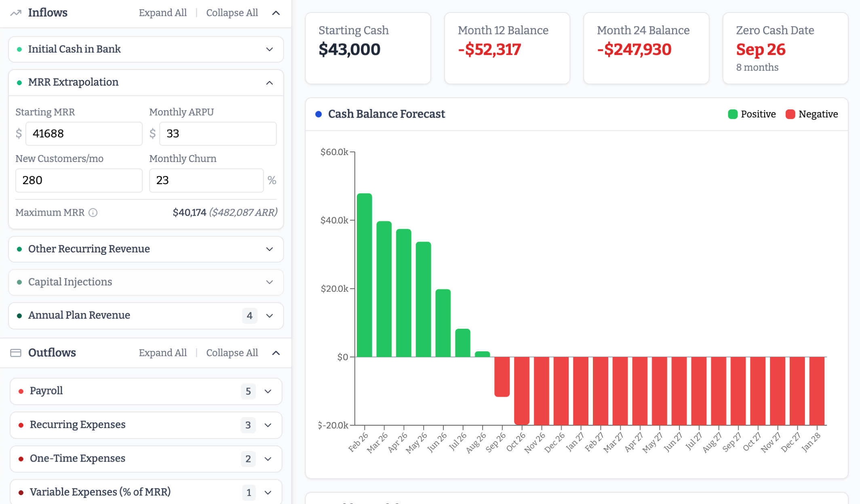Click the info icon beside Maximum MRR

click(x=93, y=212)
